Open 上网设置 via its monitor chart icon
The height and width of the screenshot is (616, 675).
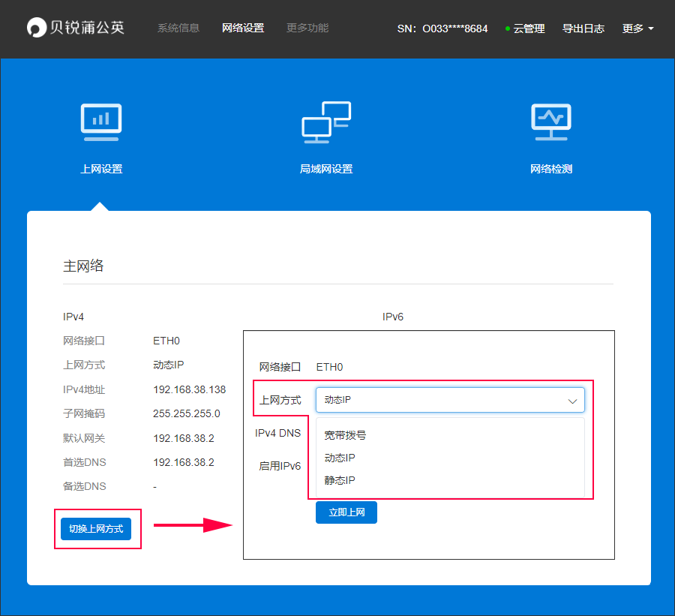(x=101, y=122)
